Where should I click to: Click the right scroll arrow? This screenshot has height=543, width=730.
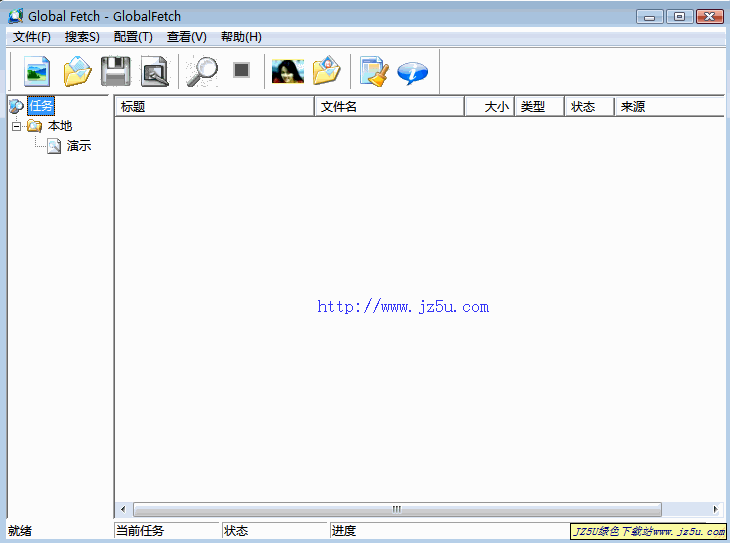(x=716, y=509)
